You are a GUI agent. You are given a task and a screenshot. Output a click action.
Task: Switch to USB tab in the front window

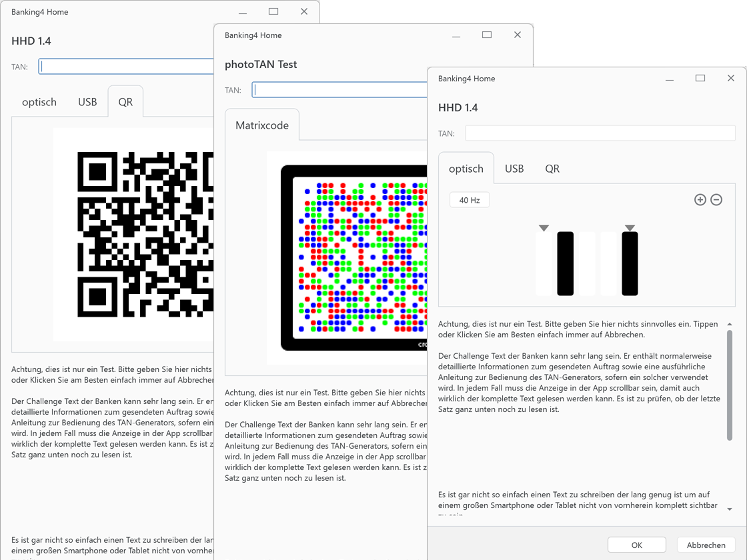[x=514, y=169]
